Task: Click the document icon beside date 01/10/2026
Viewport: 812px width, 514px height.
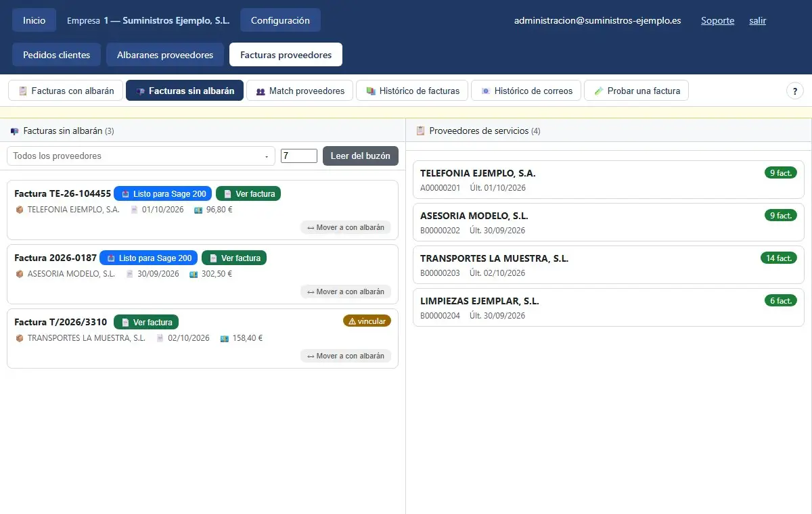Action: 134,210
